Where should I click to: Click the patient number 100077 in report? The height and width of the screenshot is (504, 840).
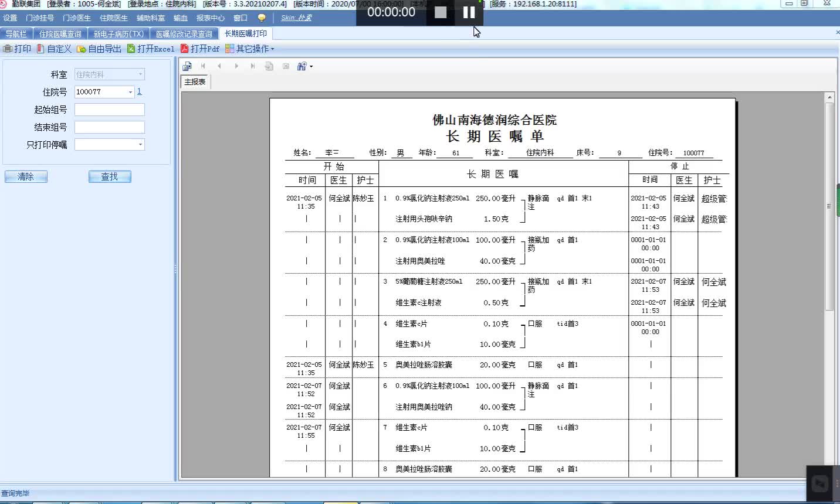[693, 153]
